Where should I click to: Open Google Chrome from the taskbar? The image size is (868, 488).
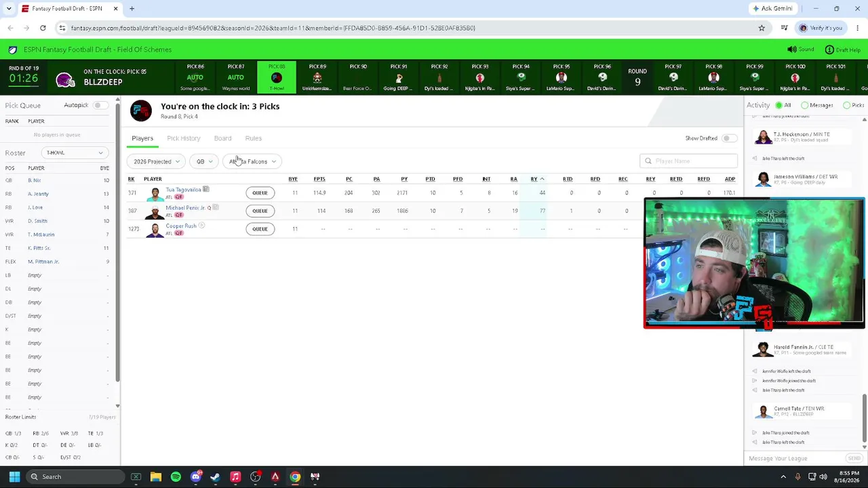click(x=295, y=476)
